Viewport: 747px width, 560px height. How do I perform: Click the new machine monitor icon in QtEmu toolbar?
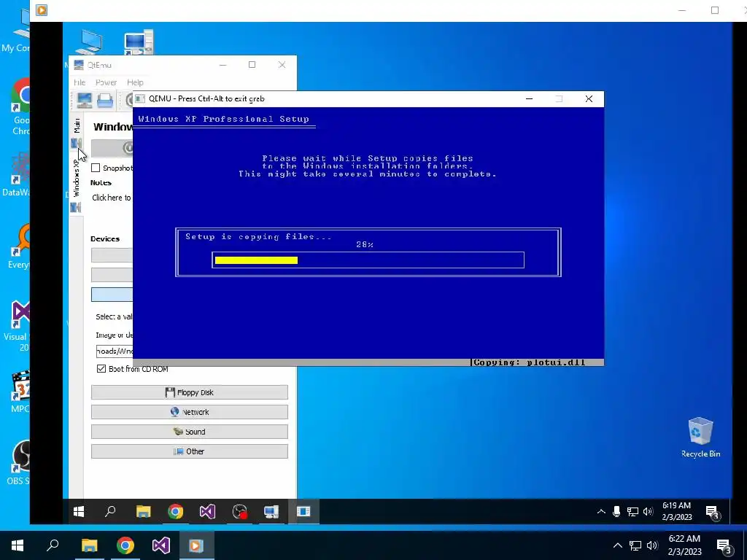click(x=85, y=101)
